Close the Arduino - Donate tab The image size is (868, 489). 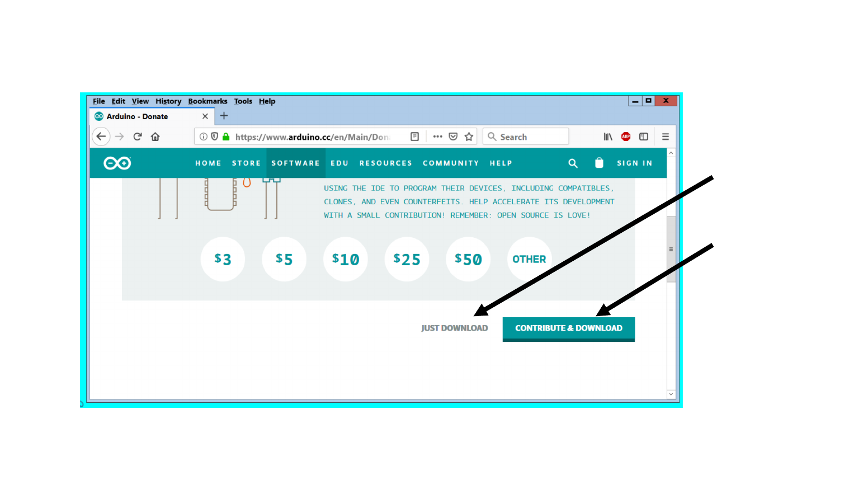coord(205,116)
